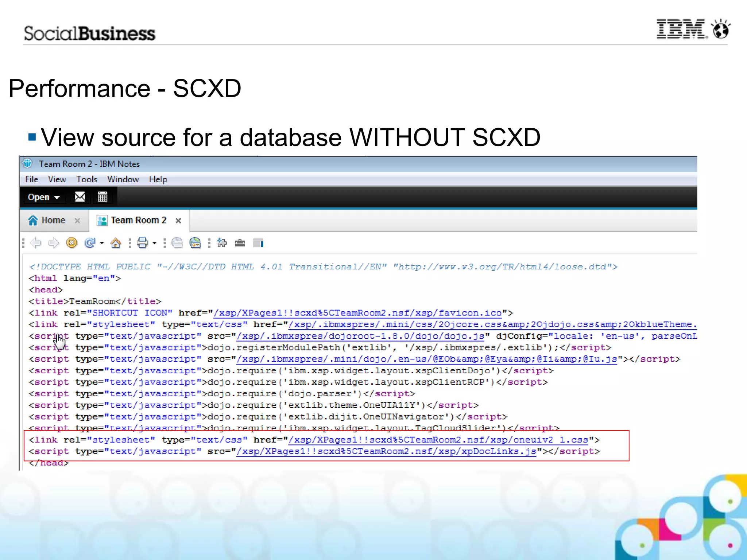Click the xspClientDojo require line

(291, 371)
